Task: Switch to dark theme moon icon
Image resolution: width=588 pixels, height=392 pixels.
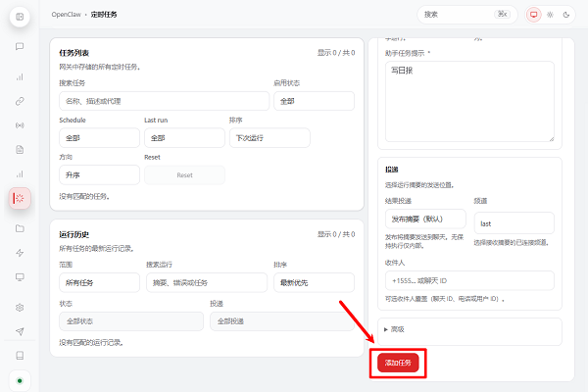Action: [566, 15]
